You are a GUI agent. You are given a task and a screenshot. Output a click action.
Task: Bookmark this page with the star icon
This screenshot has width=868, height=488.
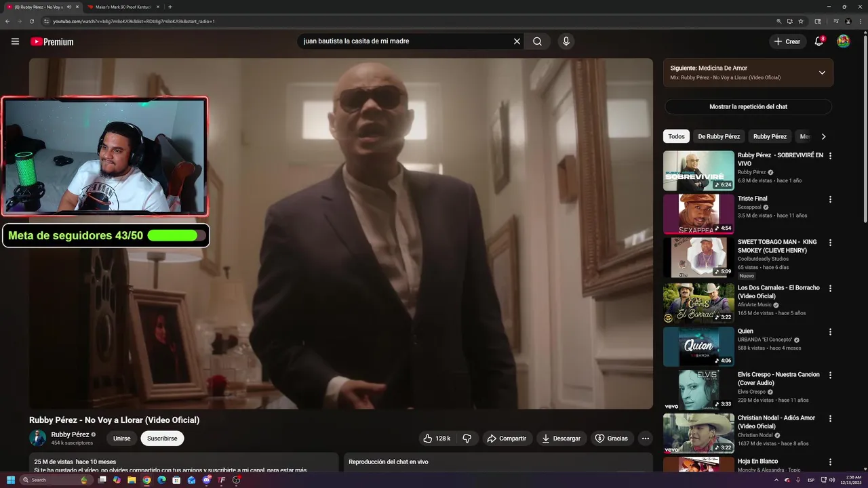[x=801, y=21]
